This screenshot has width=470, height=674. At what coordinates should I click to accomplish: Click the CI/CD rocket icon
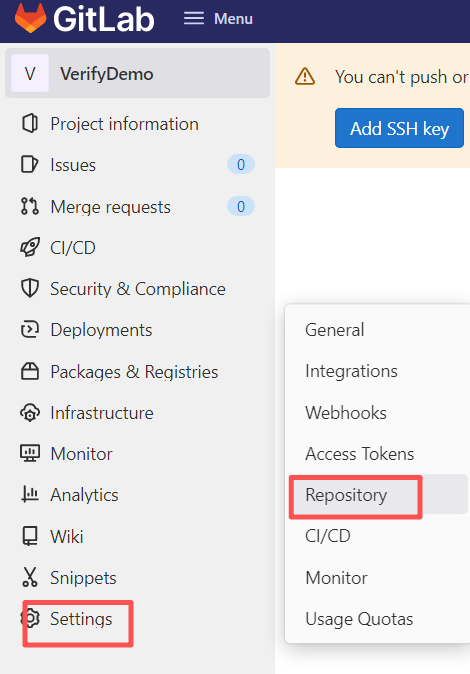point(30,247)
